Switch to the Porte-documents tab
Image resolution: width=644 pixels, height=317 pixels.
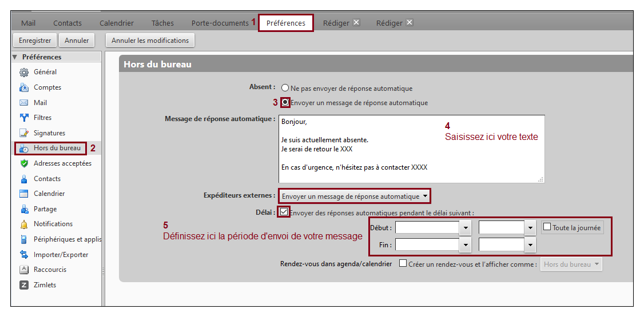tap(220, 23)
